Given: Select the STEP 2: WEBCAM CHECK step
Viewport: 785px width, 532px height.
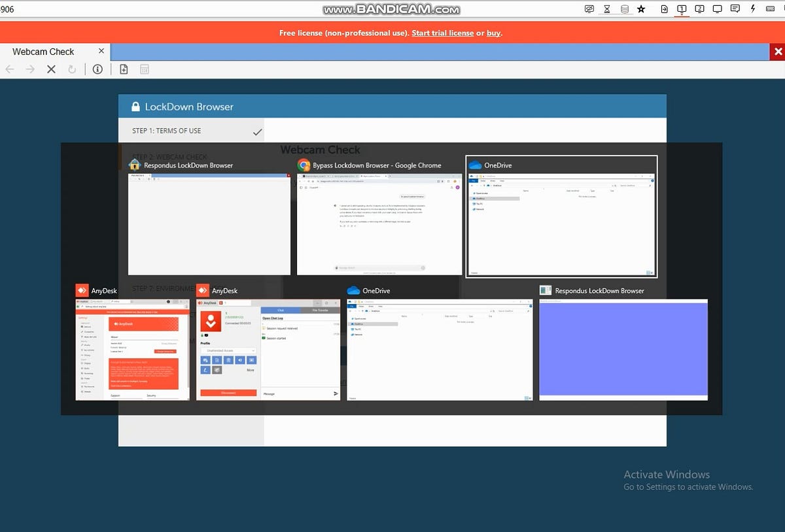Looking at the screenshot, I should click(x=169, y=157).
